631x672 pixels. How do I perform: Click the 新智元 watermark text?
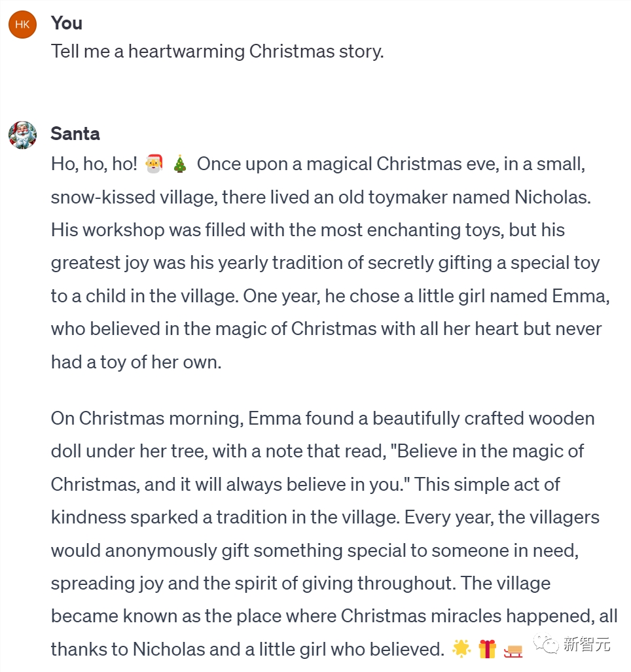[587, 645]
